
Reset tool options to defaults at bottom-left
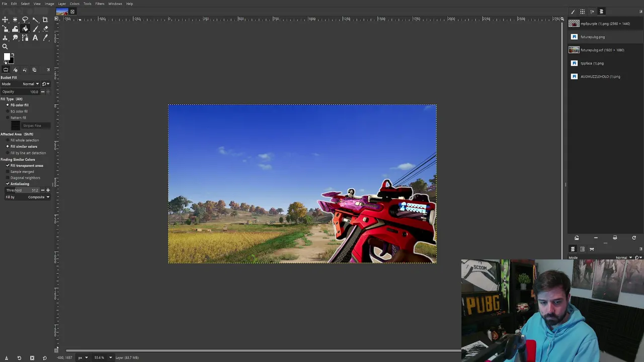(x=44, y=358)
